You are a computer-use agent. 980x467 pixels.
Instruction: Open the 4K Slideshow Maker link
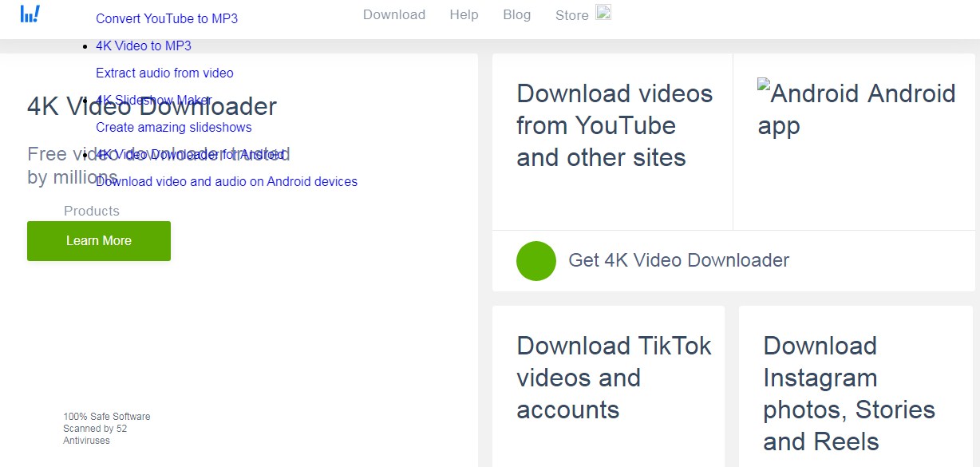(x=153, y=100)
